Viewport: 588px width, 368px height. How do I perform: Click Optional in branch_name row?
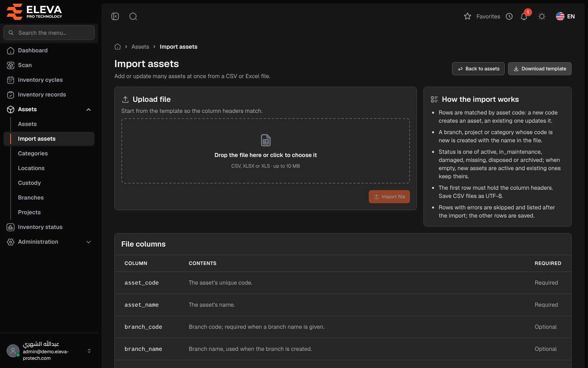(546, 349)
